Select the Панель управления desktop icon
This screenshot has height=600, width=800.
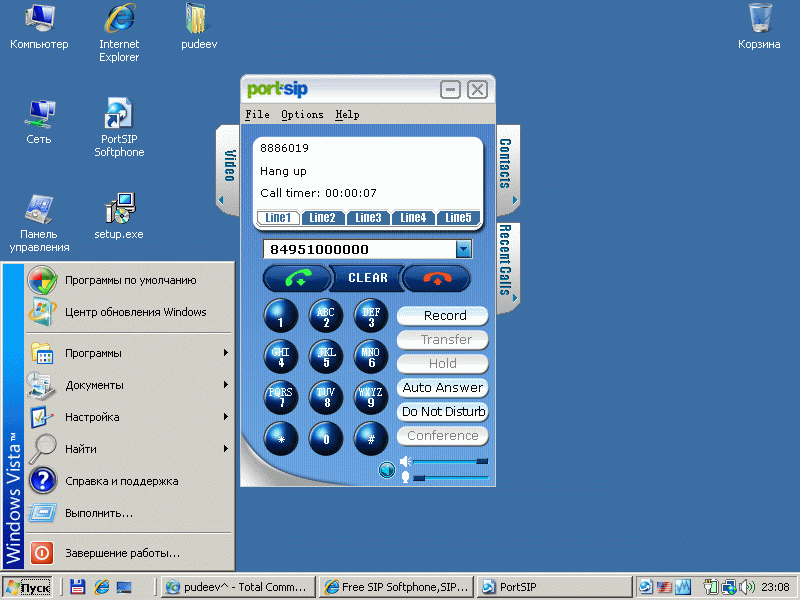[x=39, y=223]
